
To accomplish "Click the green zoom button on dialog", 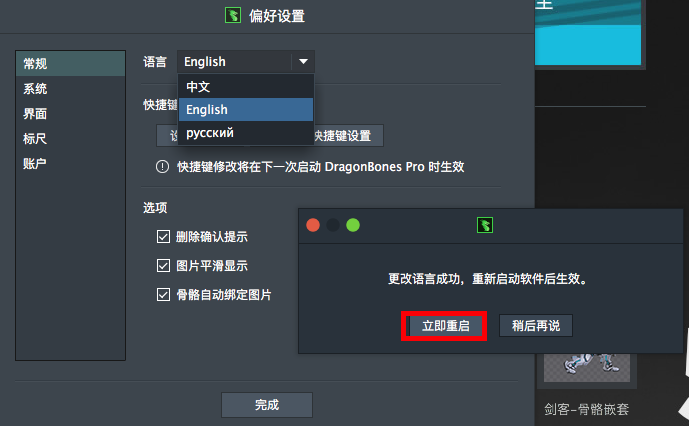I will [353, 225].
